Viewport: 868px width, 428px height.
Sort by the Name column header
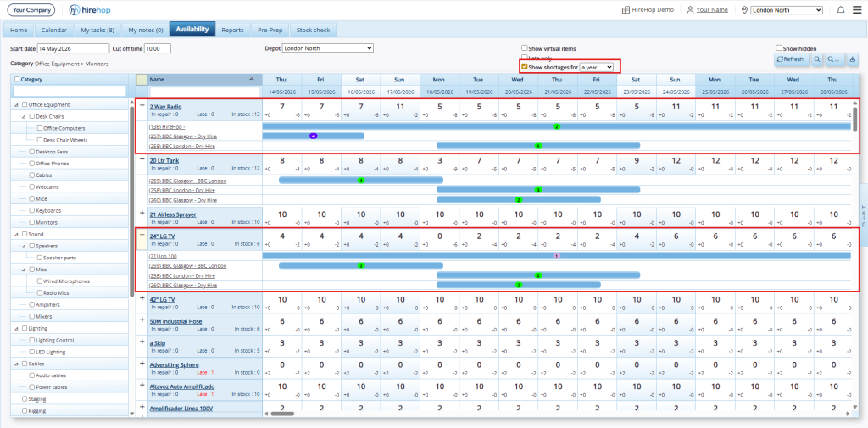(204, 79)
